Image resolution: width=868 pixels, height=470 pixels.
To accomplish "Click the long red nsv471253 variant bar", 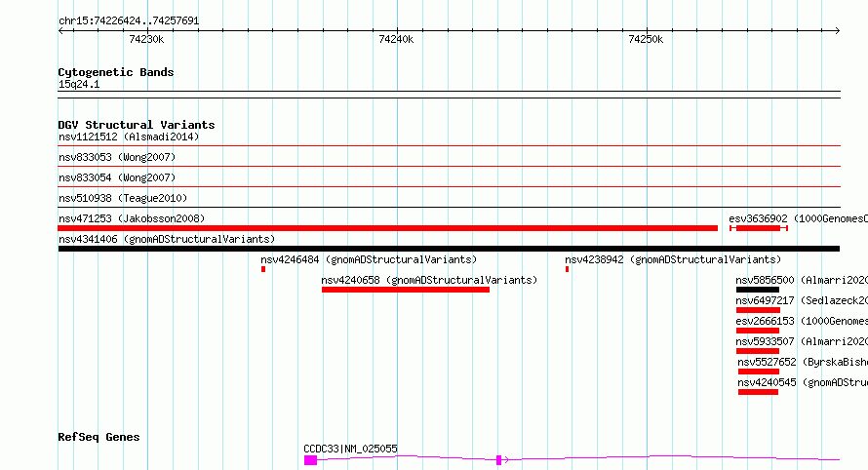I will (x=387, y=228).
